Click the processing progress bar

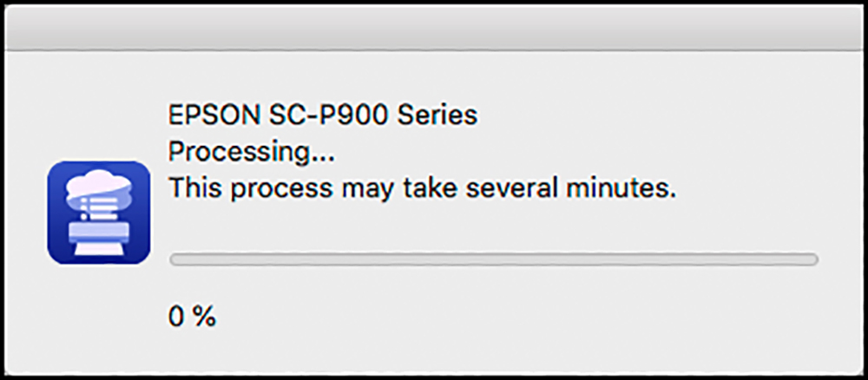click(494, 259)
